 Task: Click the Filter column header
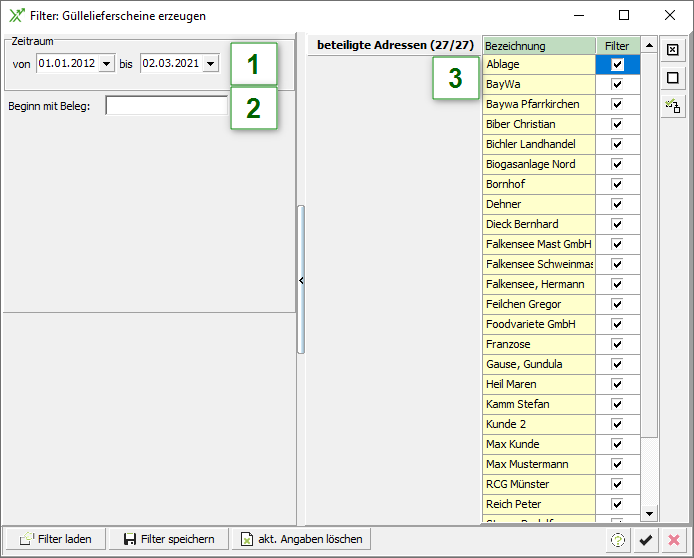617,46
